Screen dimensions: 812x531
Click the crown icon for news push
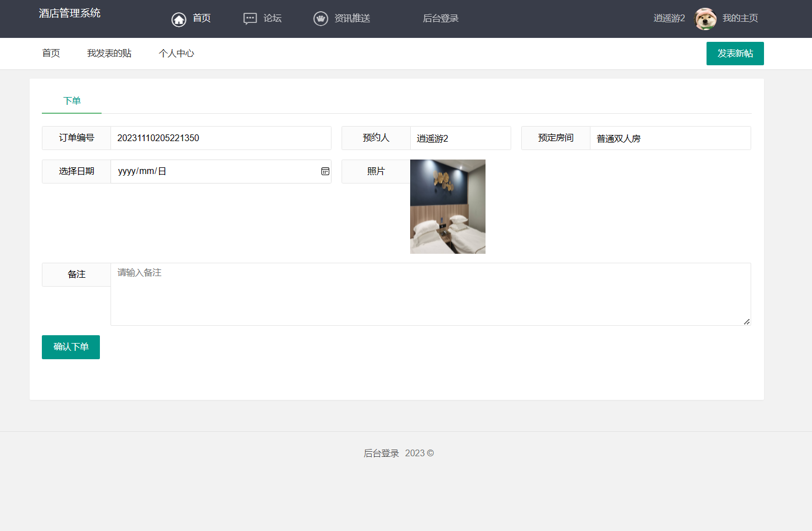point(320,19)
